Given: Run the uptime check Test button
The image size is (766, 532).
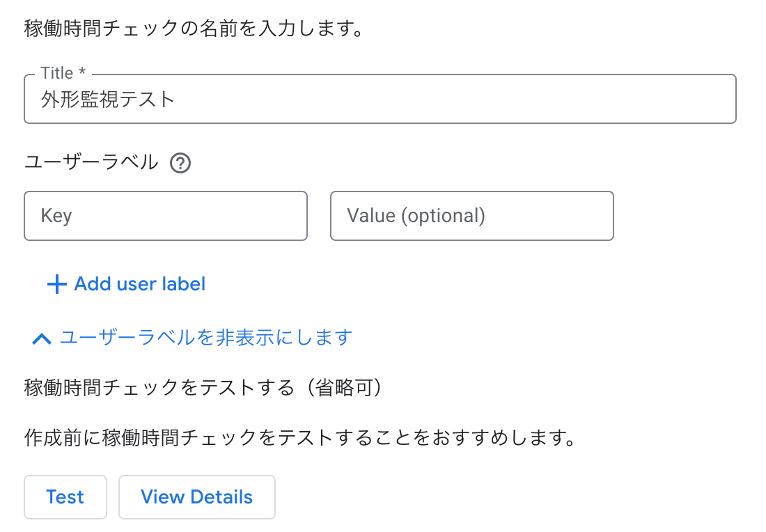Looking at the screenshot, I should (x=65, y=496).
